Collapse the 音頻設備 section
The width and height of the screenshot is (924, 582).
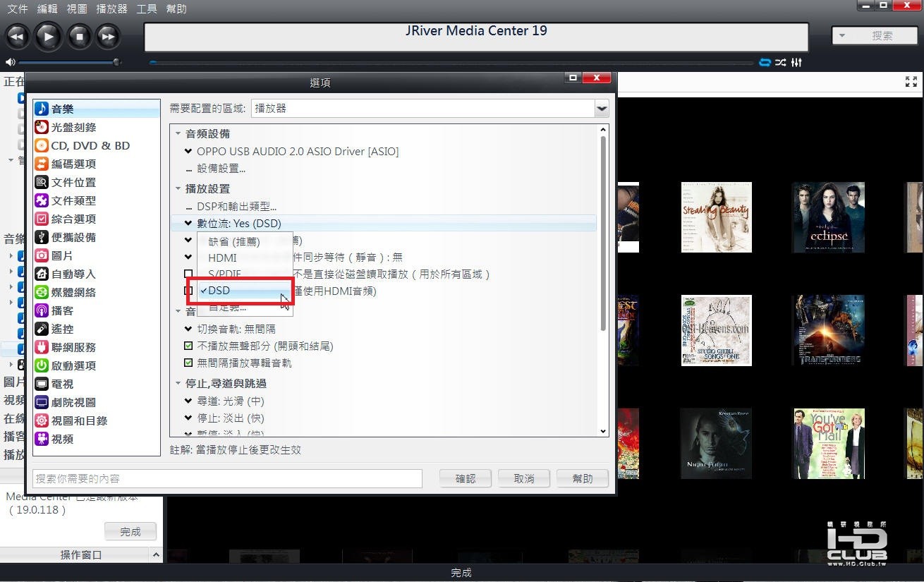pos(178,134)
